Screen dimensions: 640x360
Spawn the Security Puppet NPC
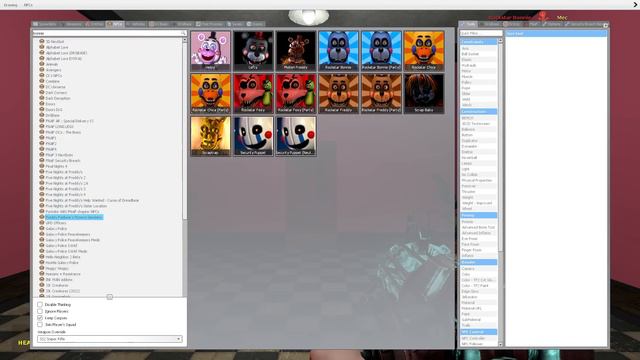click(x=253, y=136)
